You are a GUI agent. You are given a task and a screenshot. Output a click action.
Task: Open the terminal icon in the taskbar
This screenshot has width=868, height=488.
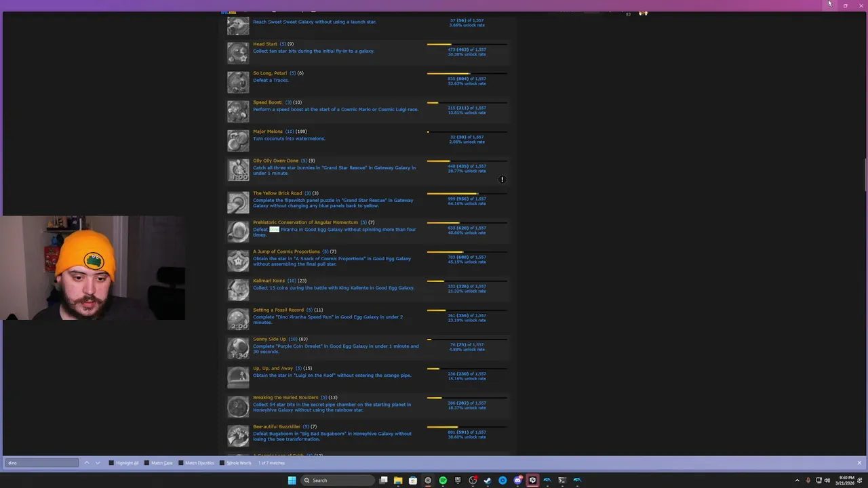coord(562,480)
